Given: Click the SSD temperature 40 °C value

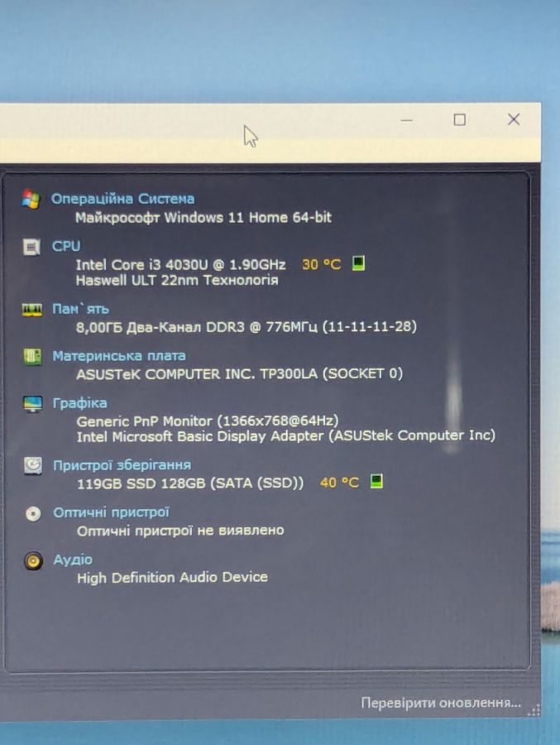Looking at the screenshot, I should (x=339, y=483).
